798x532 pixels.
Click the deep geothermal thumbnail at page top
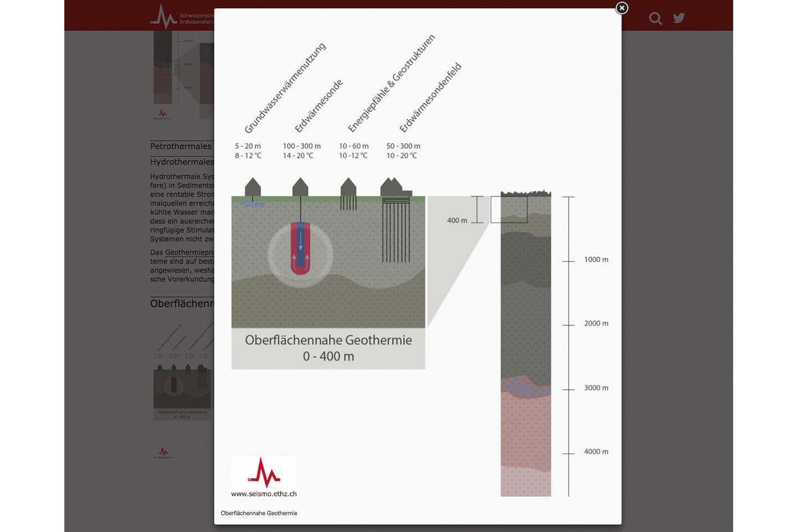click(x=183, y=75)
